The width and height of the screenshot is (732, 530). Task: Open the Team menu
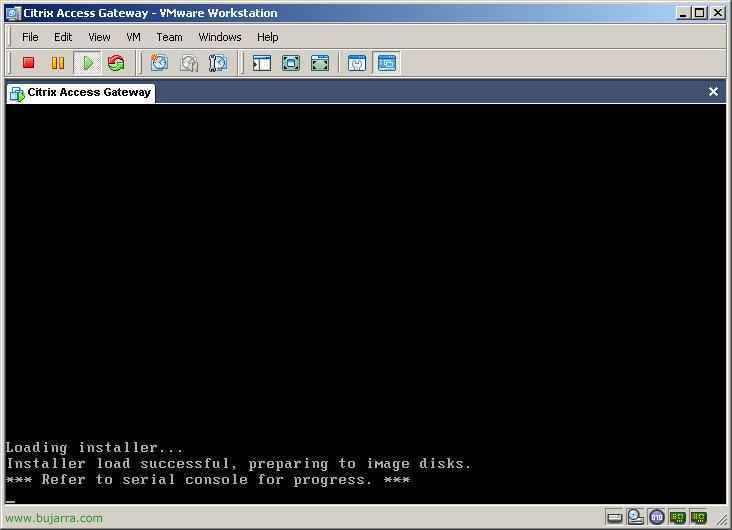tap(169, 37)
